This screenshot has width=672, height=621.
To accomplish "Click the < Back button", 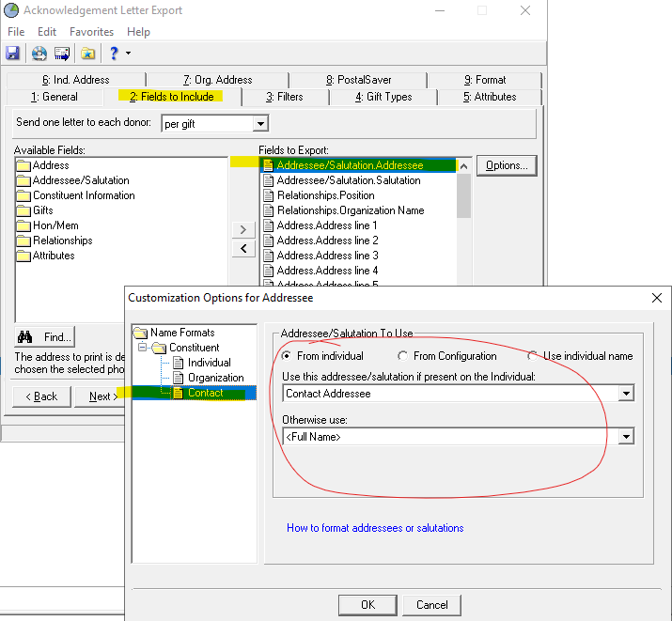I will [x=41, y=396].
